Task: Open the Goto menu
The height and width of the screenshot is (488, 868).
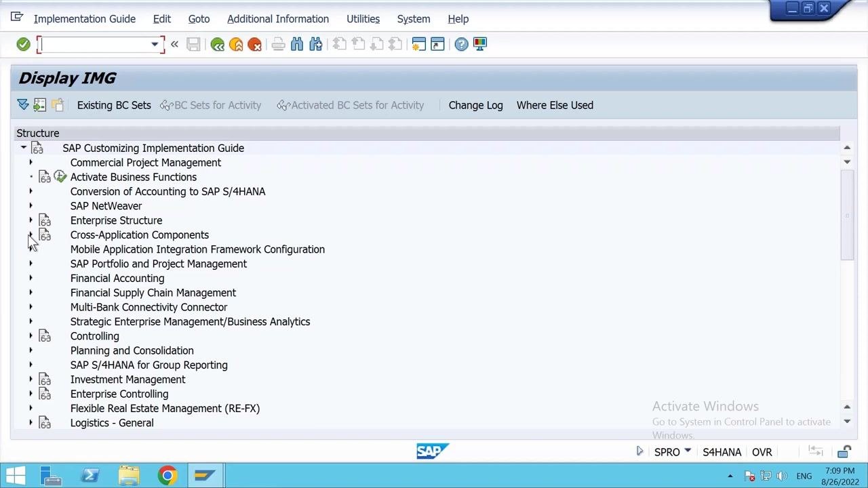Action: click(x=199, y=19)
